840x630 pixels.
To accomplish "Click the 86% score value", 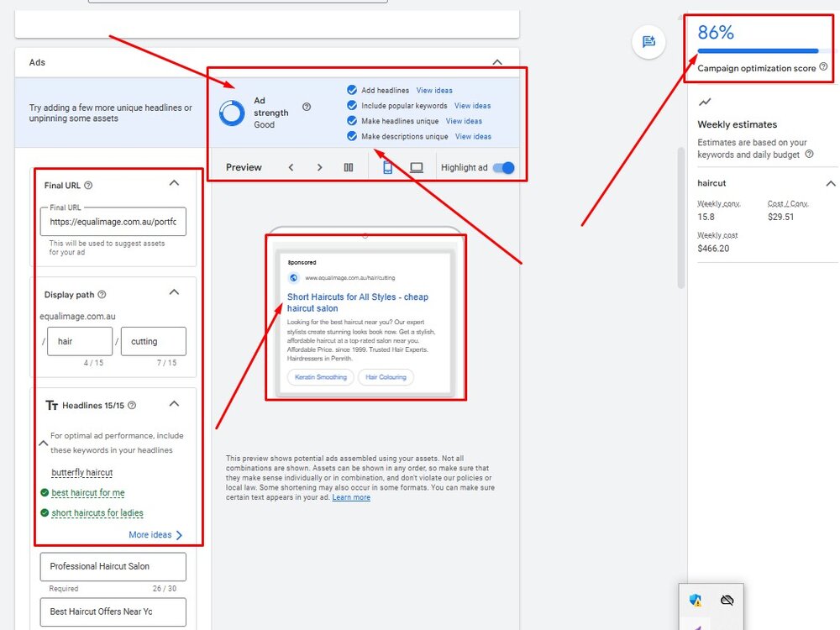I will click(715, 33).
